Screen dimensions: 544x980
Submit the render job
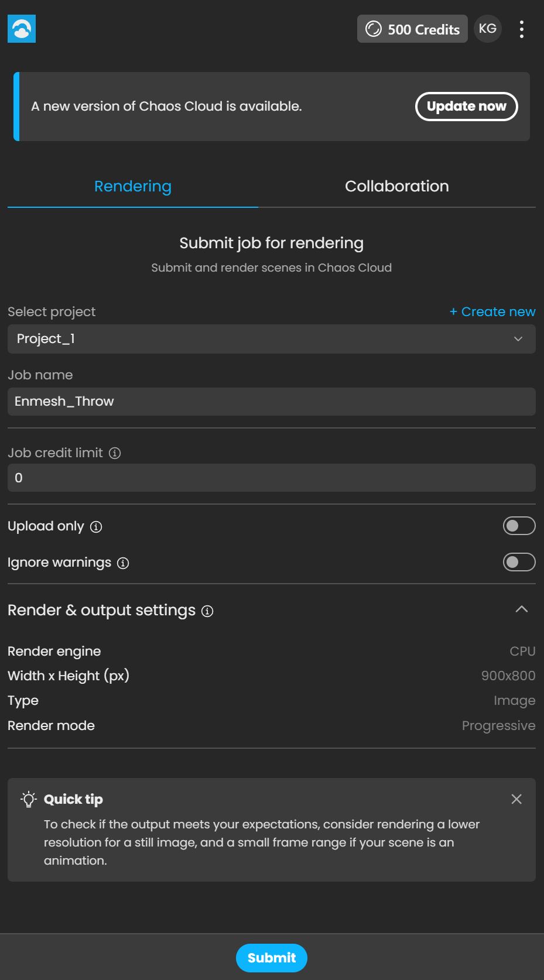pyautogui.click(x=272, y=958)
